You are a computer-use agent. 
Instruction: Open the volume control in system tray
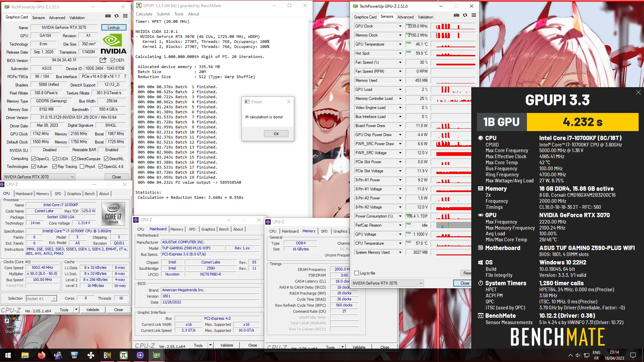point(578,355)
